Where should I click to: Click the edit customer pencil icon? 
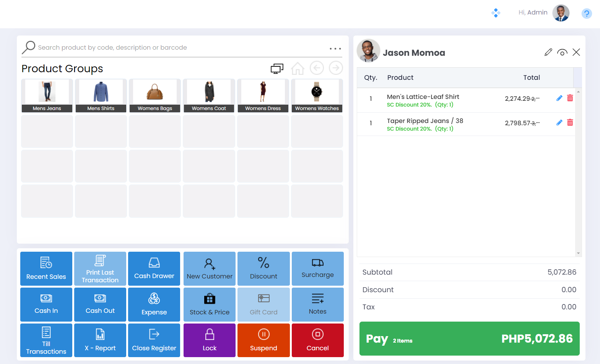548,52
